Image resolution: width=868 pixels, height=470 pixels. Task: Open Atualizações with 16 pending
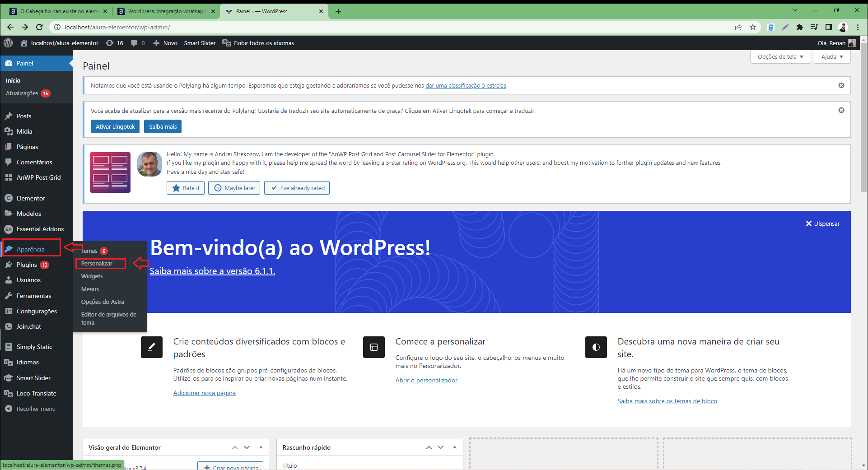pos(28,93)
